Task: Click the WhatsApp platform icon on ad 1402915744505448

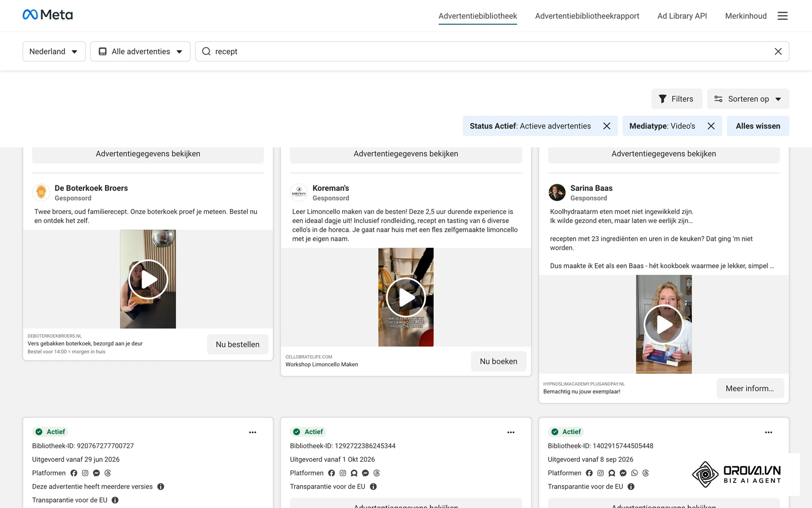Action: click(634, 473)
